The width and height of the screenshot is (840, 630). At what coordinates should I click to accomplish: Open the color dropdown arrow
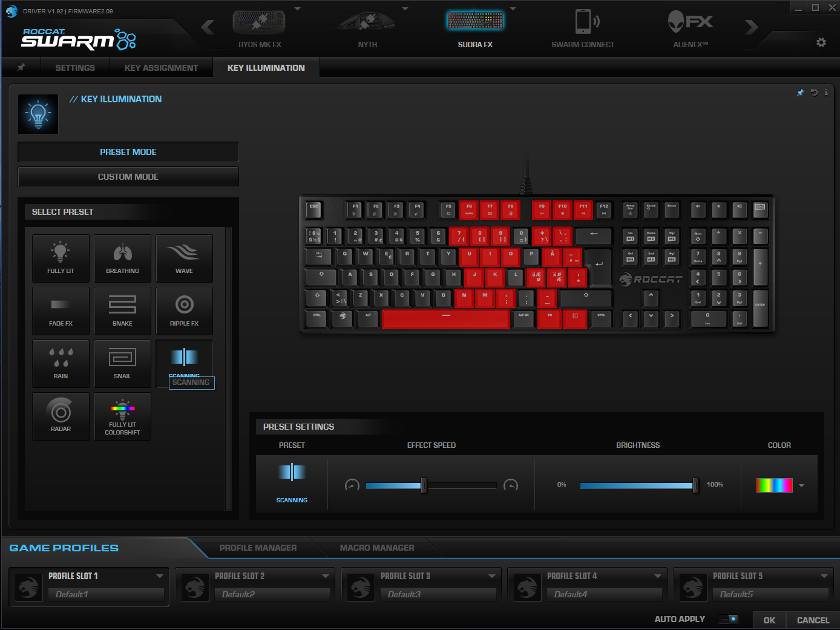pos(801,485)
